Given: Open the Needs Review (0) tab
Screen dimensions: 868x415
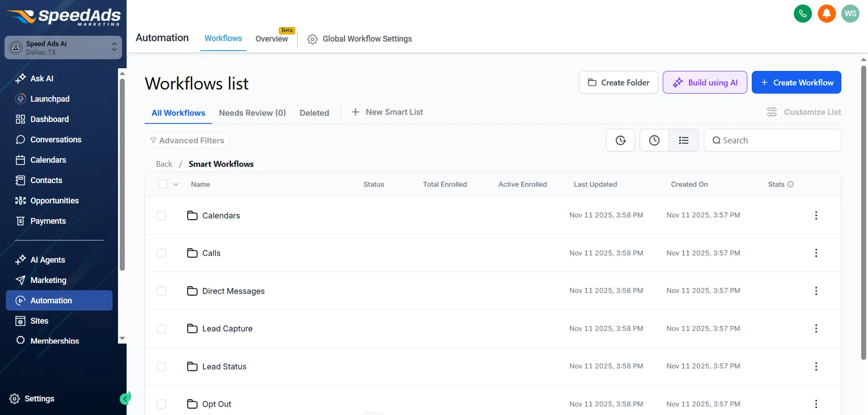Looking at the screenshot, I should 252,113.
